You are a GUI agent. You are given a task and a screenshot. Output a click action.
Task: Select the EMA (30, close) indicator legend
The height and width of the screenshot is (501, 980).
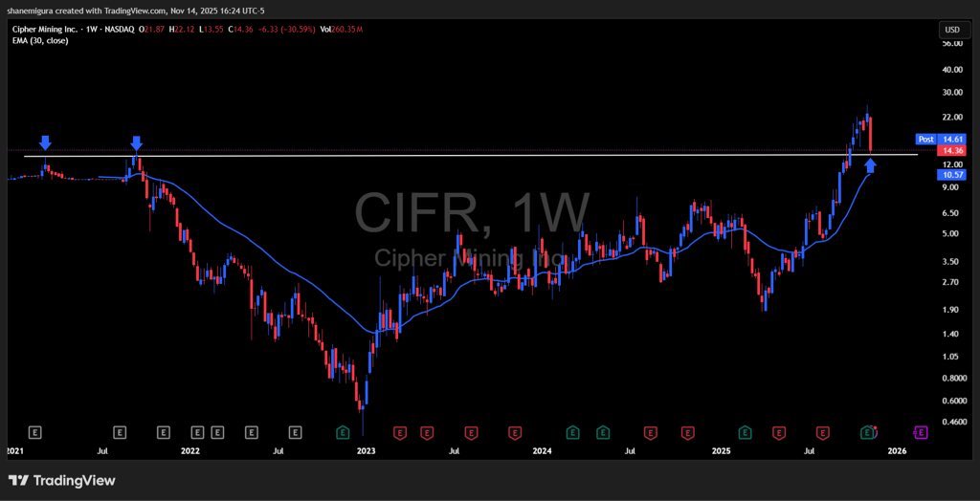pos(40,40)
